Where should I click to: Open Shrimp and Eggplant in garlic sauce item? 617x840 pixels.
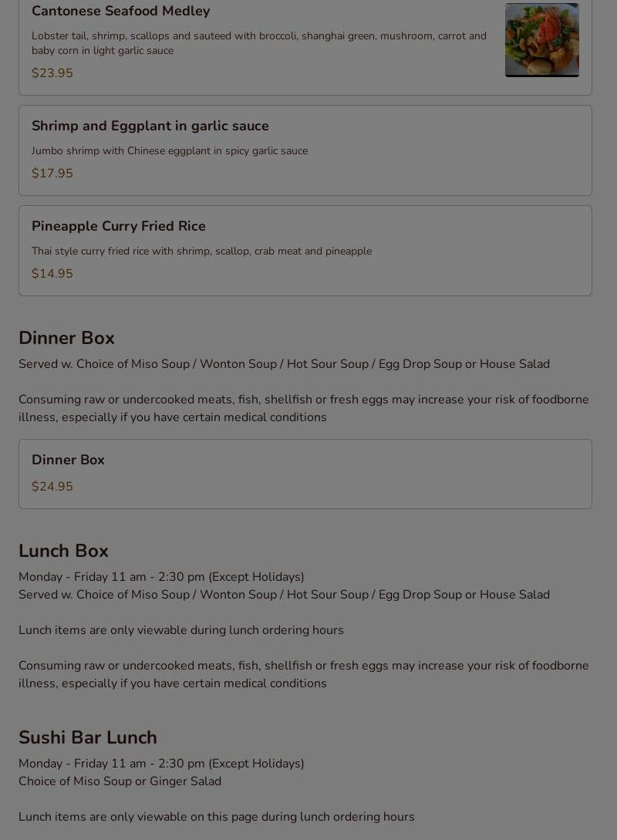(150, 126)
